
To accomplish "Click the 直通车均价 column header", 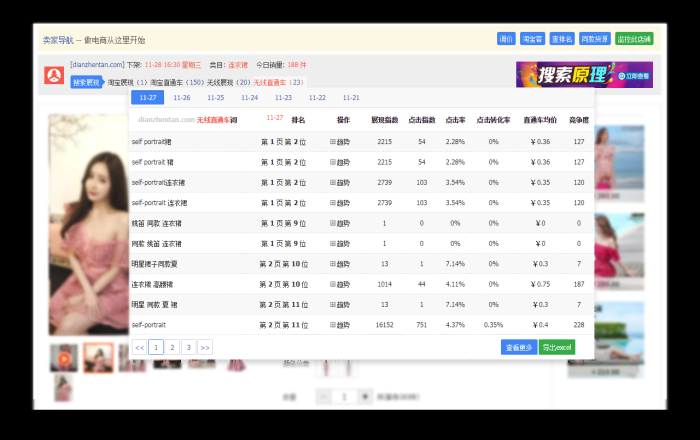I will click(540, 120).
